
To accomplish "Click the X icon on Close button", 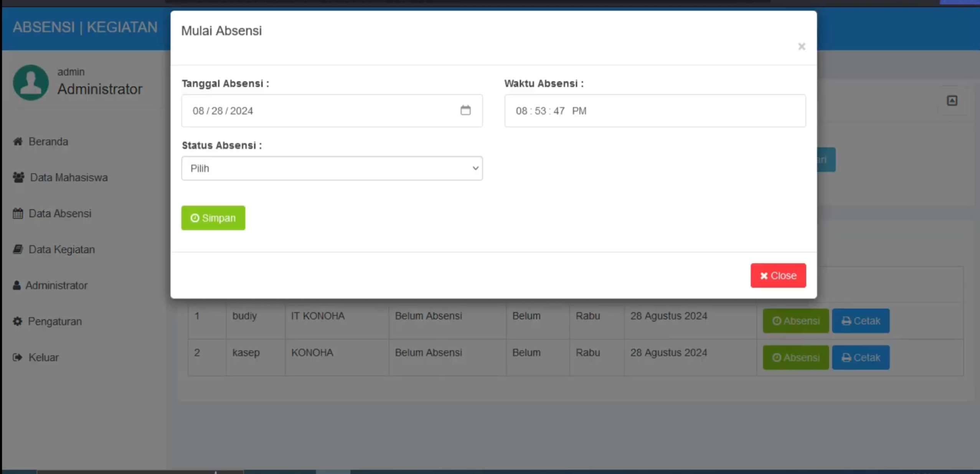I will point(764,276).
